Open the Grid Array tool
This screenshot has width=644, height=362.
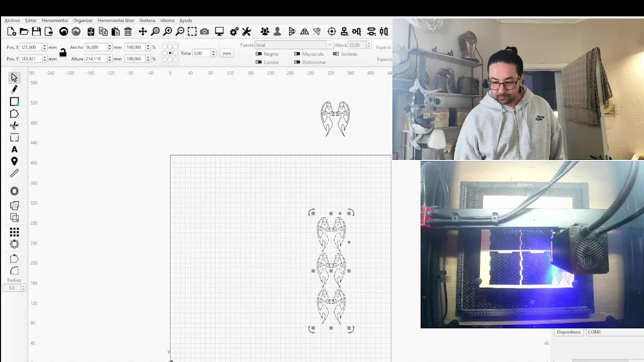point(14,232)
